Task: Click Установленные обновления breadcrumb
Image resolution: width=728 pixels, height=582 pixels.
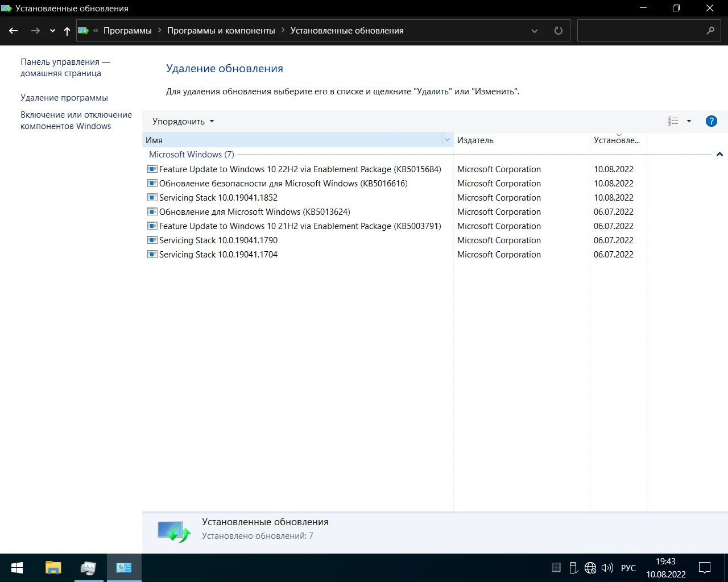Action: (x=347, y=31)
